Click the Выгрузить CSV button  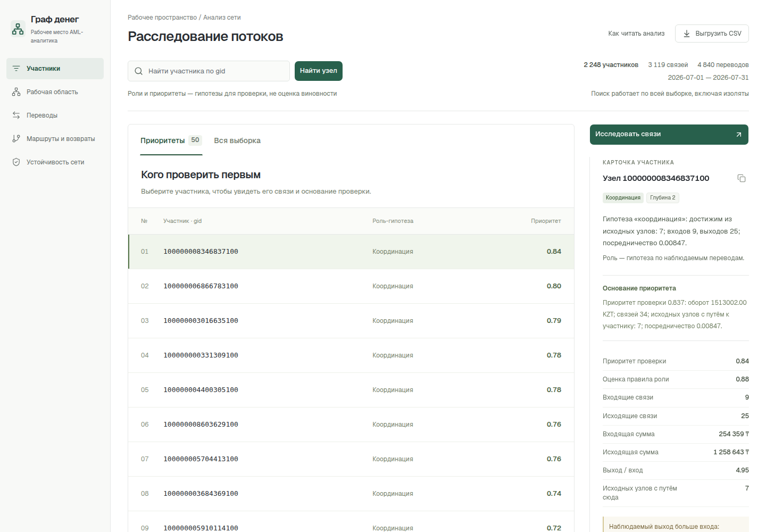[x=712, y=34]
